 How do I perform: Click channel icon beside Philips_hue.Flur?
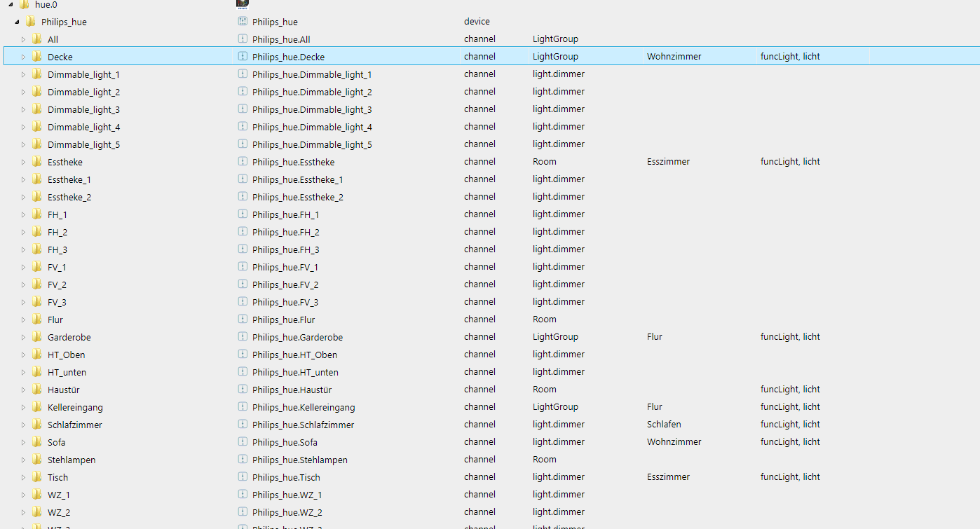pyautogui.click(x=243, y=320)
